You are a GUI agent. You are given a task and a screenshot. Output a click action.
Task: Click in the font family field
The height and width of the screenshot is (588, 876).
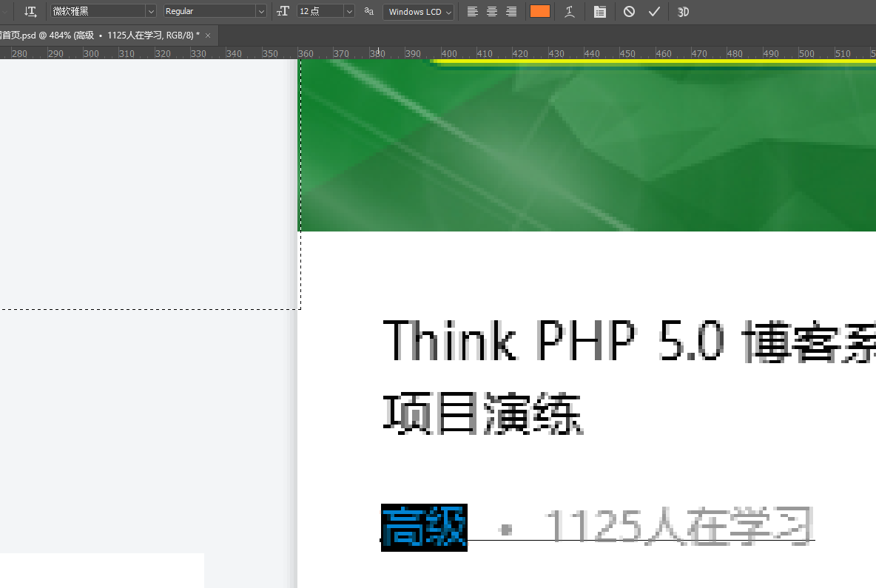coord(98,11)
